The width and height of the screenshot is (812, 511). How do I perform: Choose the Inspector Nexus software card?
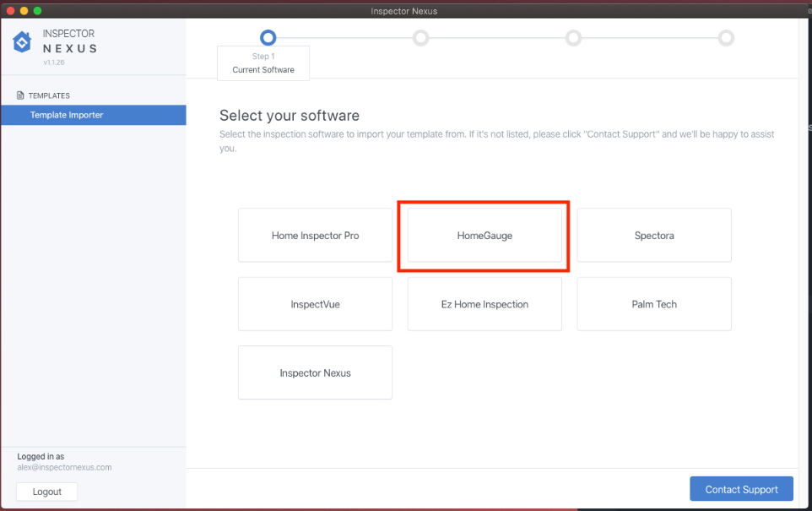click(315, 372)
